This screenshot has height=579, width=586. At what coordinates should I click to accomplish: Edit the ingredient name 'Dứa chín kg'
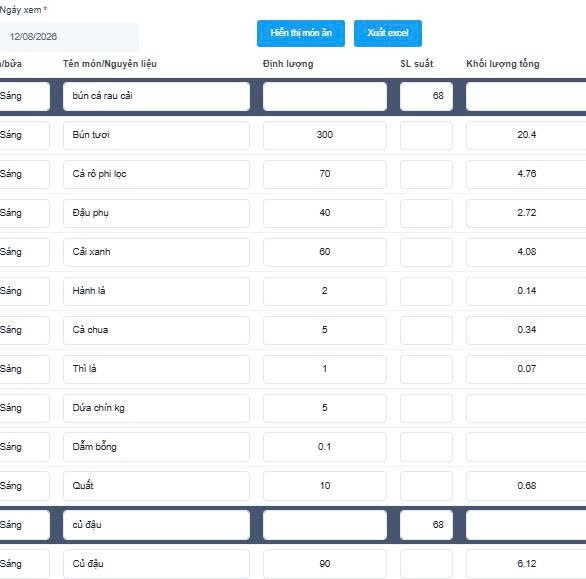156,408
